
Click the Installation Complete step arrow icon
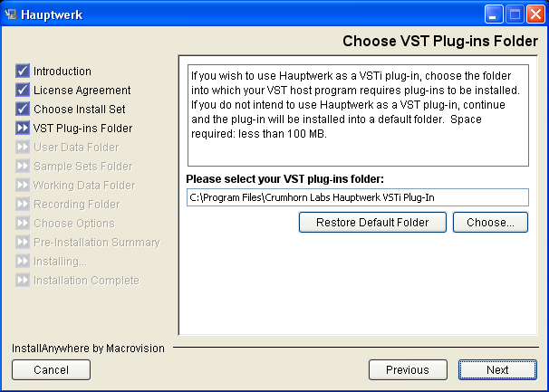click(x=23, y=280)
